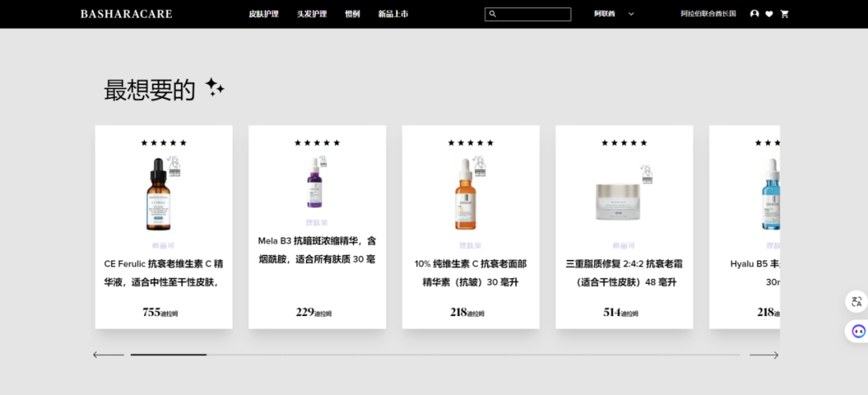Click the right carousel arrow
This screenshot has width=868, height=395.
tap(764, 355)
